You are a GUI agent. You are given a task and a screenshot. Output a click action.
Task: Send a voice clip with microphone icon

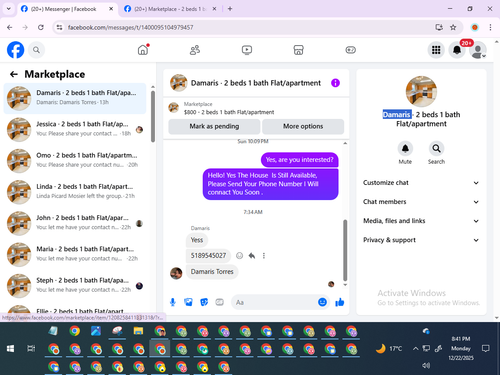coord(173,302)
